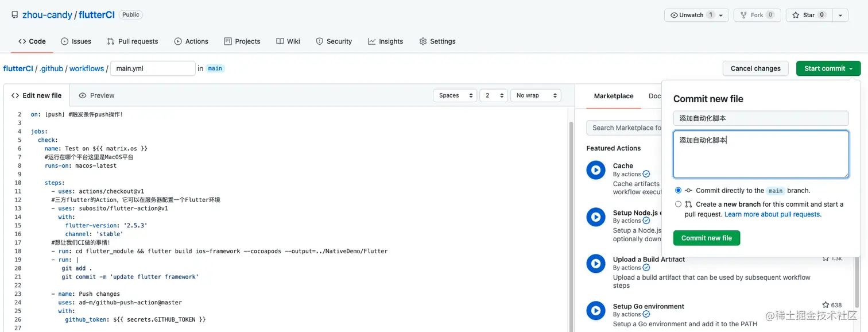The width and height of the screenshot is (868, 332).
Task: Click the main branch label
Action: pyautogui.click(x=215, y=68)
